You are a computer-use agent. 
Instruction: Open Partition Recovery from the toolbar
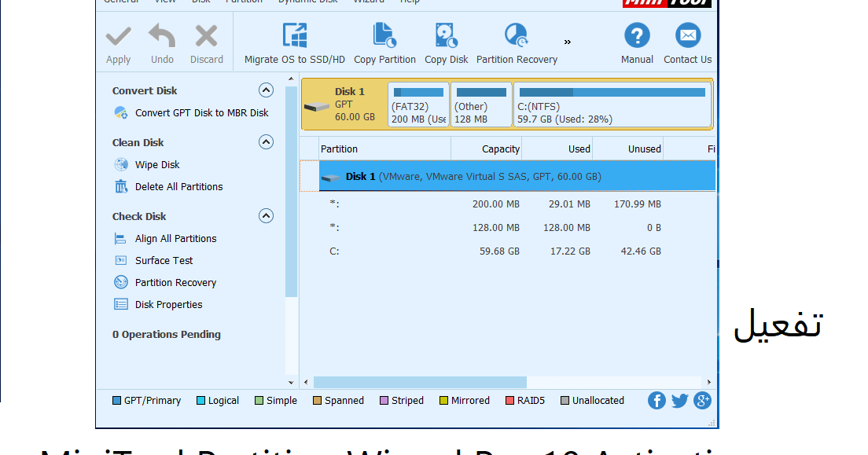(517, 44)
